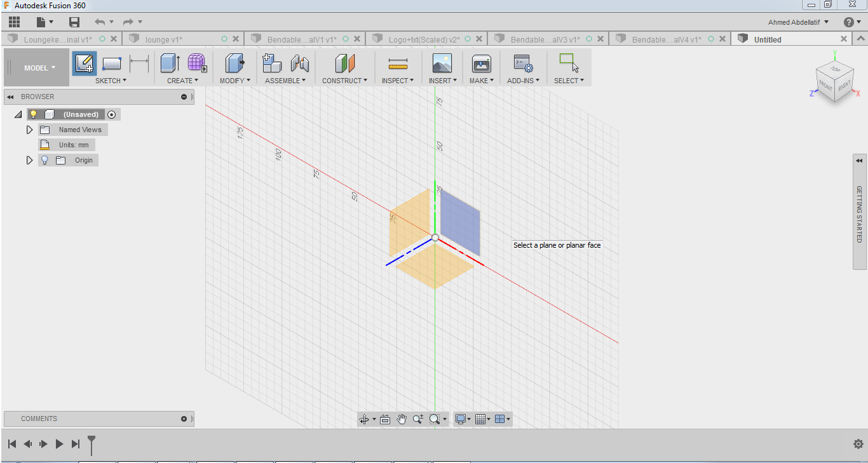Activate the Unsaved component radio button
This screenshot has width=868, height=463.
click(x=112, y=114)
